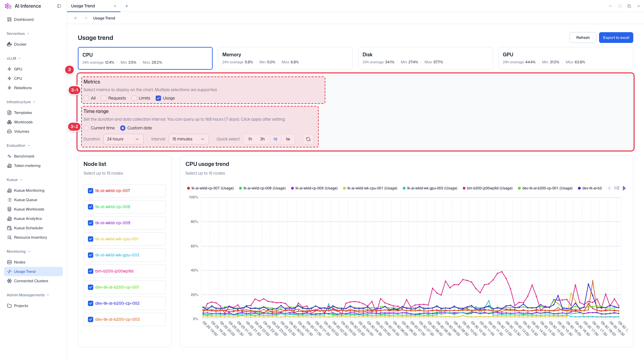Screen dimensions: 644x362
Task: Open Workloads via its sidebar icon
Action: point(9,122)
